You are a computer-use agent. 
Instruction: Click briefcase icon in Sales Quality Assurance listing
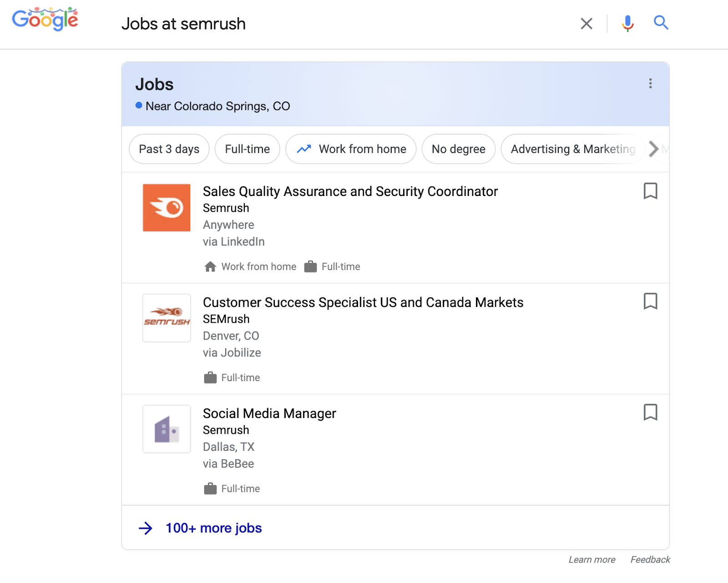pyautogui.click(x=310, y=266)
